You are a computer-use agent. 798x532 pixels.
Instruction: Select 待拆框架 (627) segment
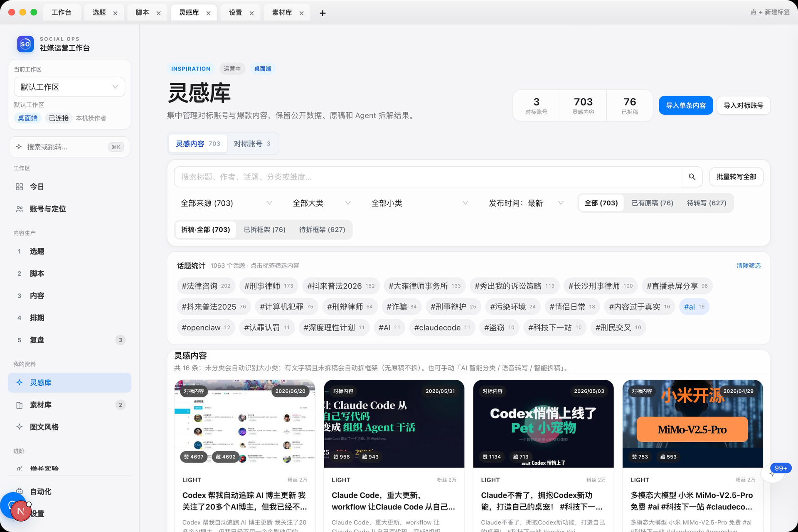click(x=322, y=230)
